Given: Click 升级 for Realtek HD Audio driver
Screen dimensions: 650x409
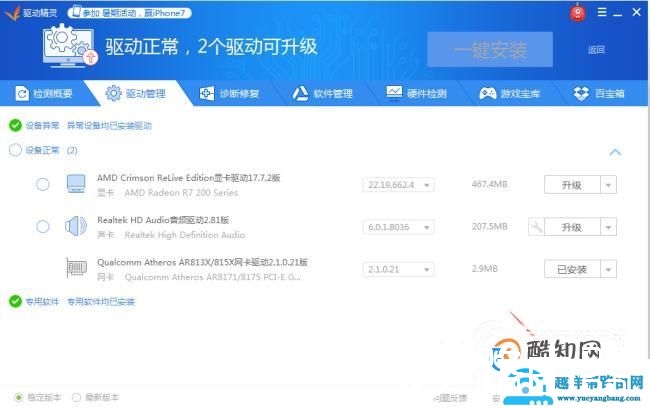Looking at the screenshot, I should 572,227.
